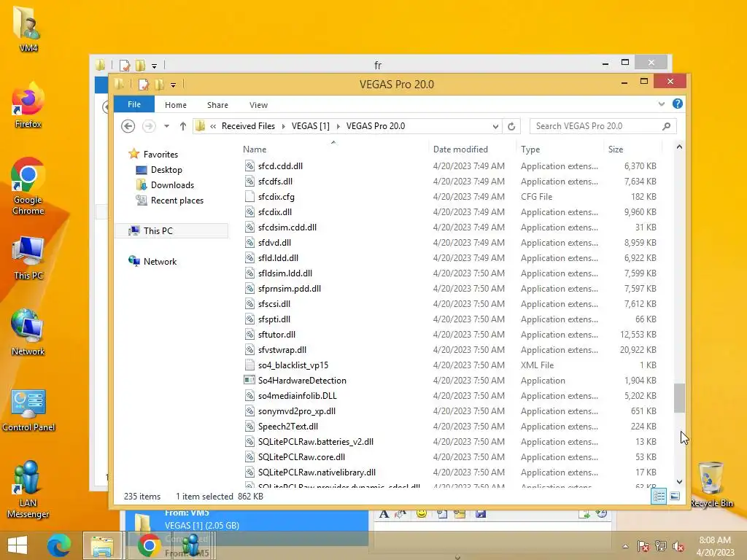Select SQLitePCLRaw.core.dll file
This screenshot has height=560, width=747.
[x=301, y=457]
